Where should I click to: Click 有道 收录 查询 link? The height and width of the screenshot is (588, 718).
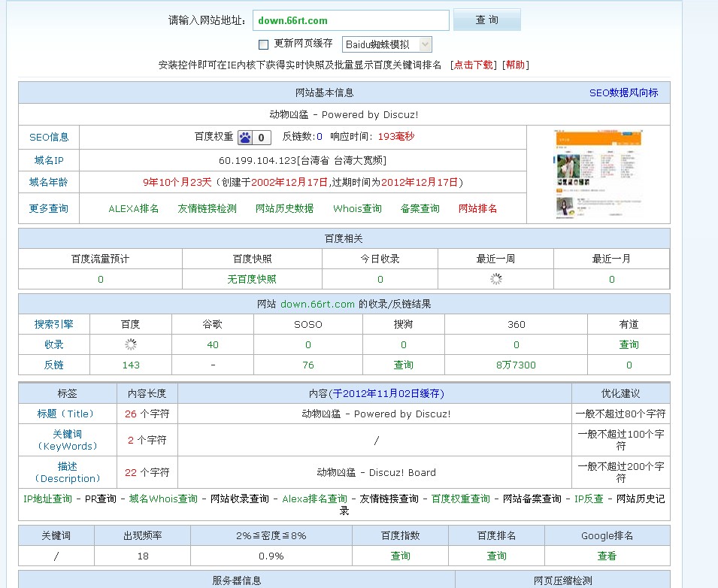click(629, 345)
